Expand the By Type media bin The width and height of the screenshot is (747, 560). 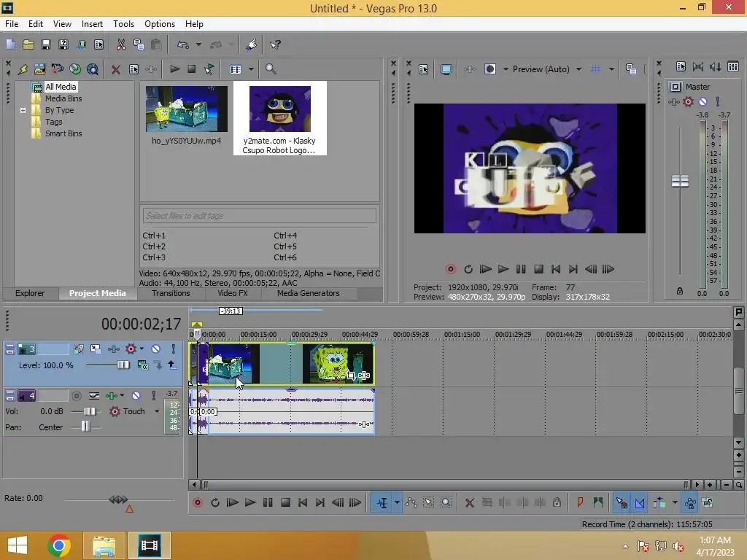point(23,111)
